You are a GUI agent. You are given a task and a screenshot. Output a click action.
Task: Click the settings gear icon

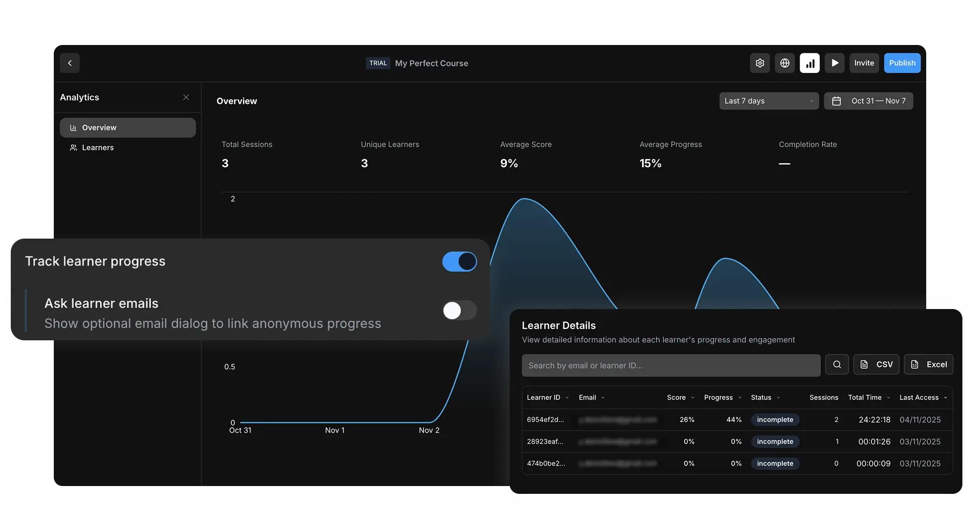point(759,63)
